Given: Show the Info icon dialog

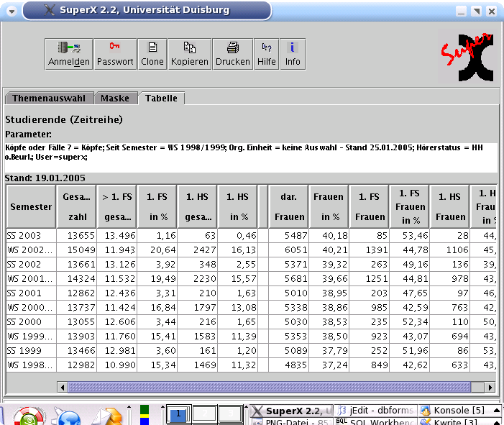Looking at the screenshot, I should [x=293, y=54].
